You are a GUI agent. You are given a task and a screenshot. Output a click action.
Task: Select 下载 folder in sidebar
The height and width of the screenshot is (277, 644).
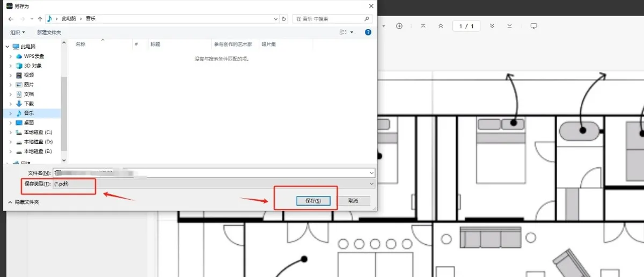[28, 104]
